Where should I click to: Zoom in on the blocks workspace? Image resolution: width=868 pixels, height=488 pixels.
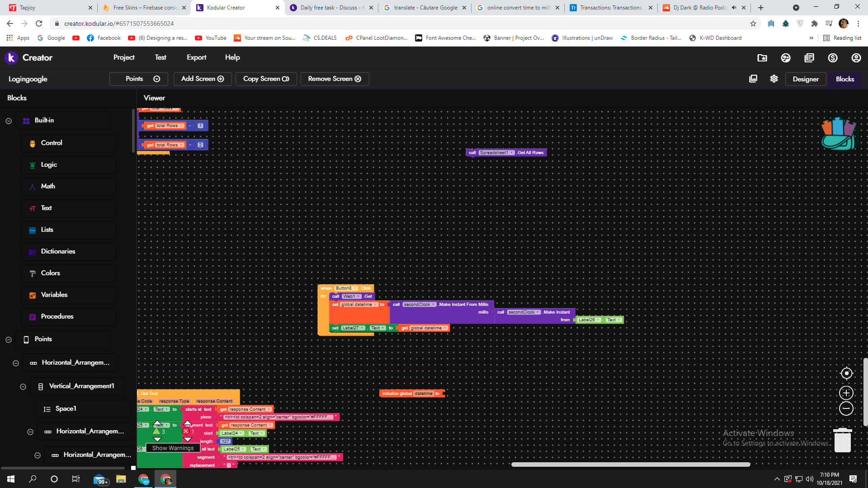tap(846, 393)
